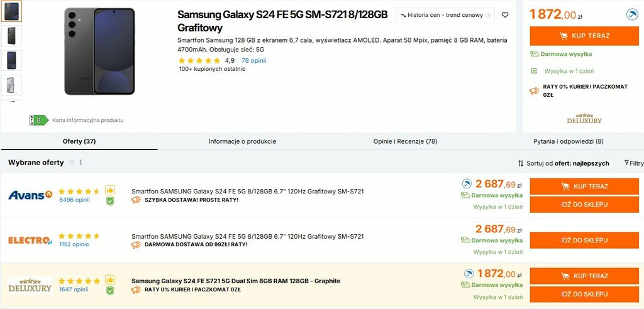Viewport: 644px width, 309px height.
Task: Open the 78 opinii reviews link
Action: point(253,61)
